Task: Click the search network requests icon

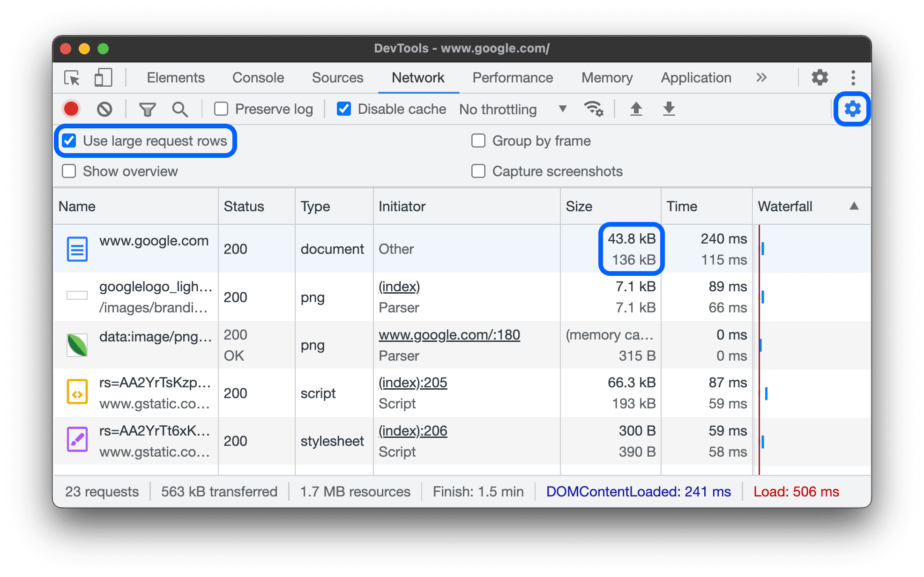Action: pos(179,108)
